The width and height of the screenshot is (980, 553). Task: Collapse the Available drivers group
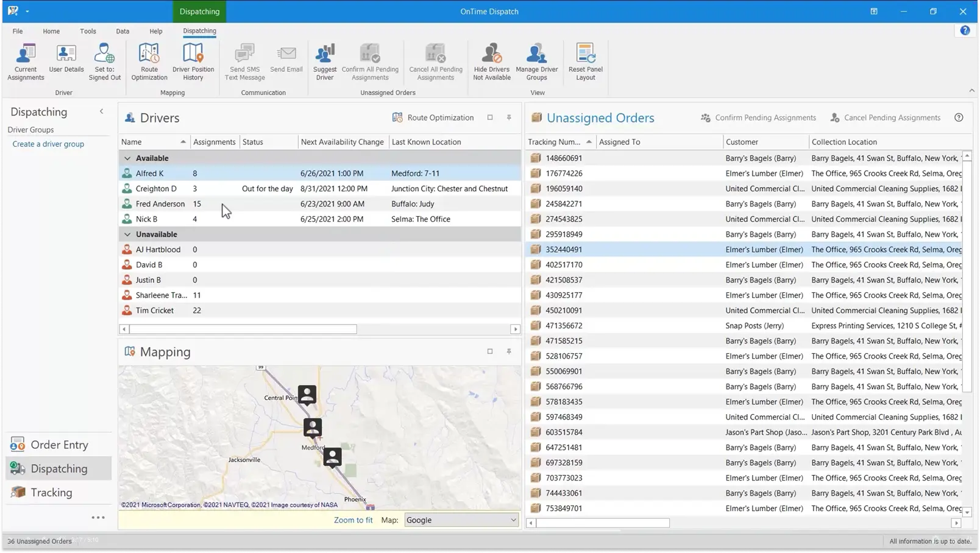pyautogui.click(x=127, y=158)
